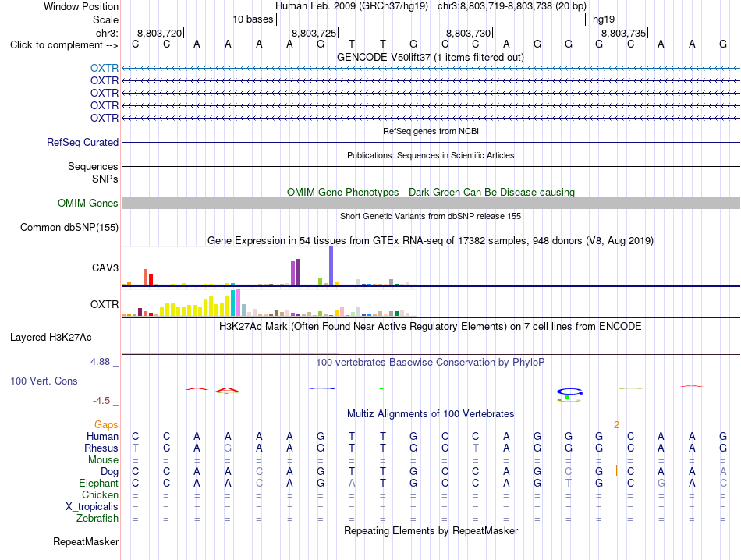Viewport: 741px width, 560px height.
Task: Click the 'Sequences' track label
Action: click(93, 166)
